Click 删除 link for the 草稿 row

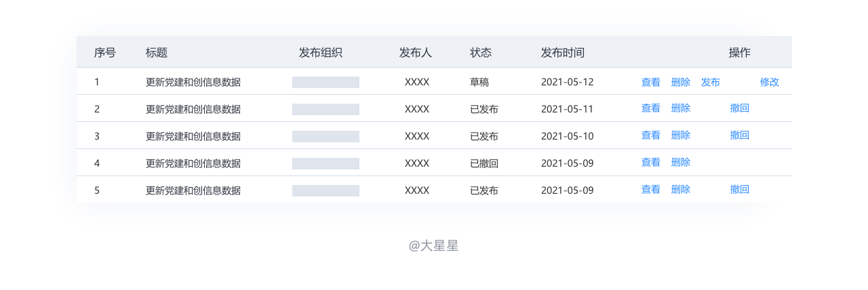click(x=680, y=82)
